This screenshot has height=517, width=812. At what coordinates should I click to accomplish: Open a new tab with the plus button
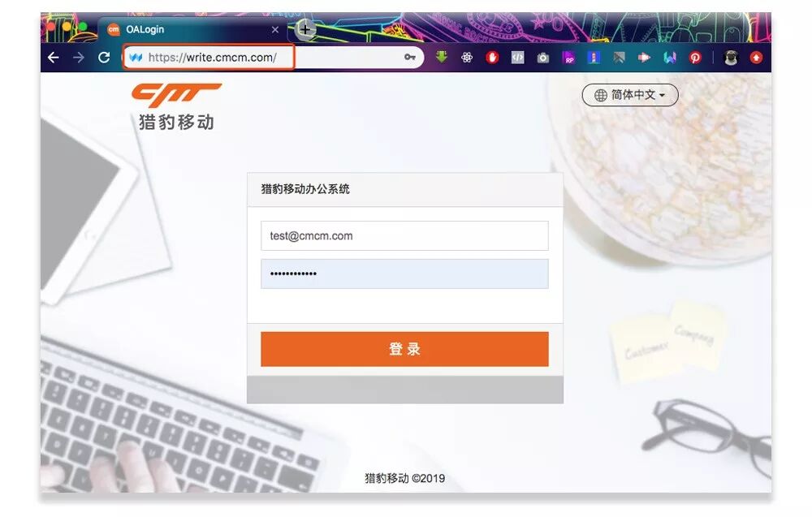point(305,29)
